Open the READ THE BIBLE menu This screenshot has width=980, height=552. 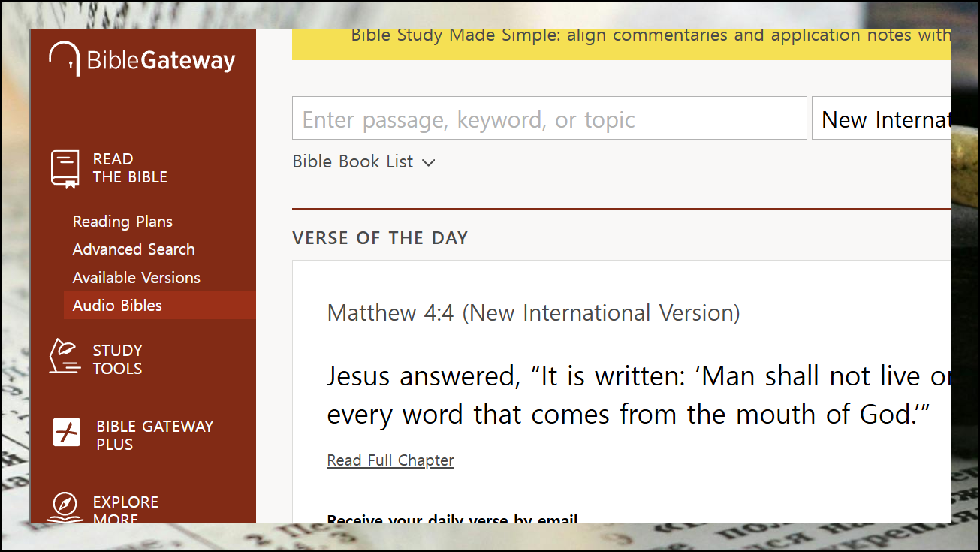130,168
